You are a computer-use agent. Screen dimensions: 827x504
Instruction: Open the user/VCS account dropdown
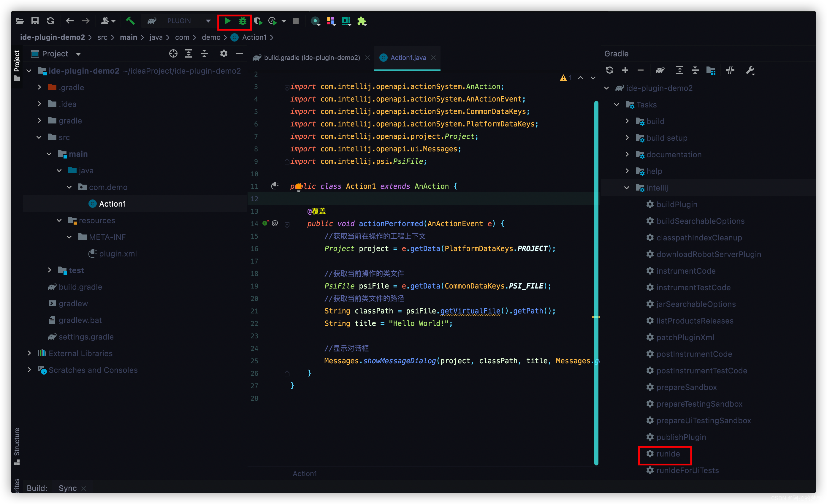tap(108, 21)
